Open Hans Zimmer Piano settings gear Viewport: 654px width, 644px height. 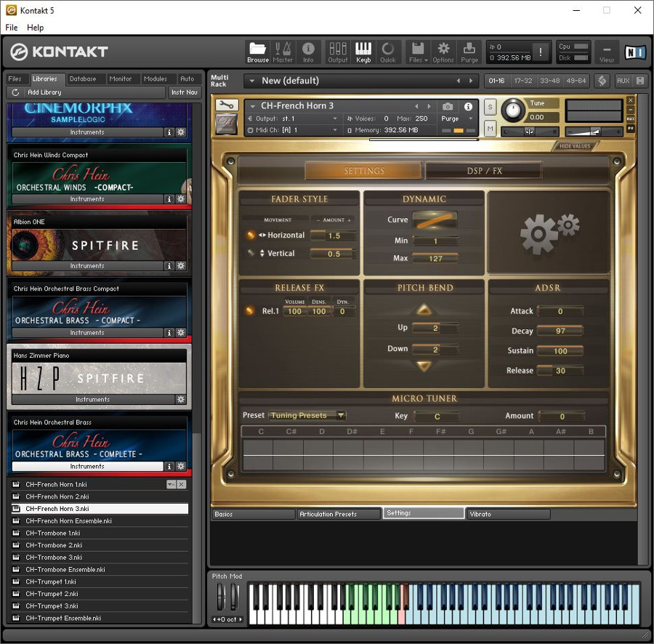click(181, 399)
